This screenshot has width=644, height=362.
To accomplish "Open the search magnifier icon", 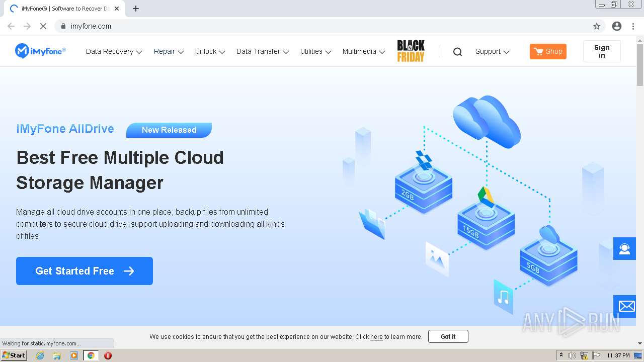I will point(457,51).
